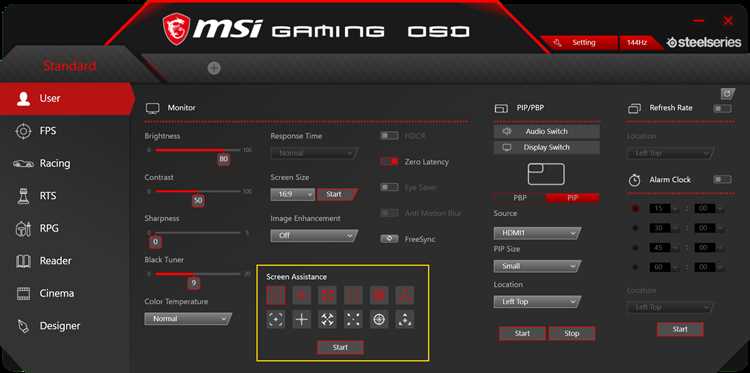This screenshot has width=750, height=373.
Task: Open the Alarm Clock Location dropdown
Action: (671, 308)
